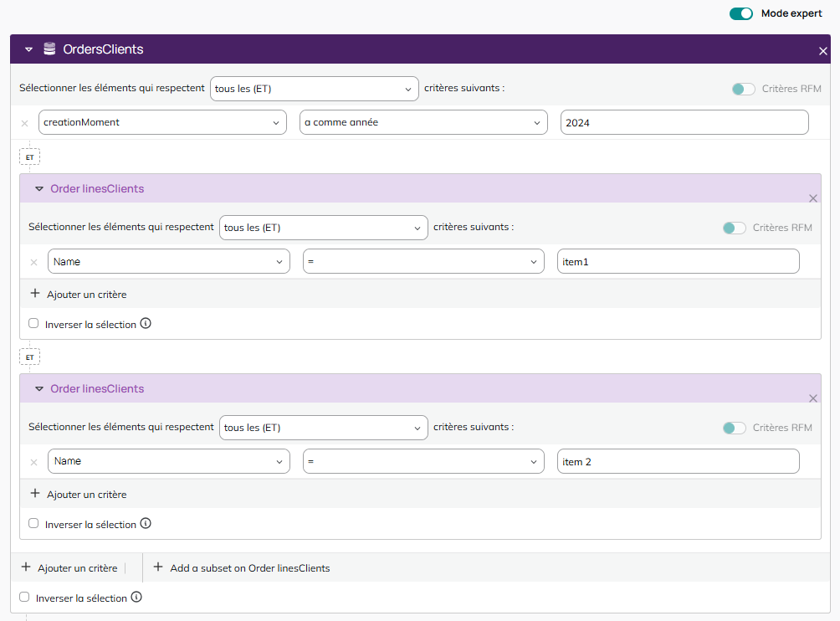Delete the Name = item 2 criterion
Image resolution: width=840 pixels, height=621 pixels.
click(33, 462)
